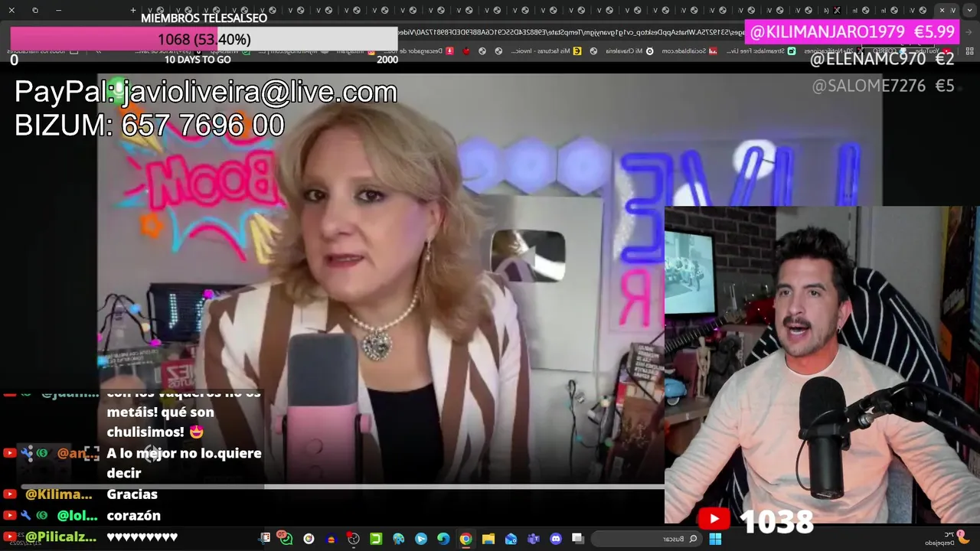Click the 'Gracias' chat message
This screenshot has width=980, height=551.
point(132,494)
